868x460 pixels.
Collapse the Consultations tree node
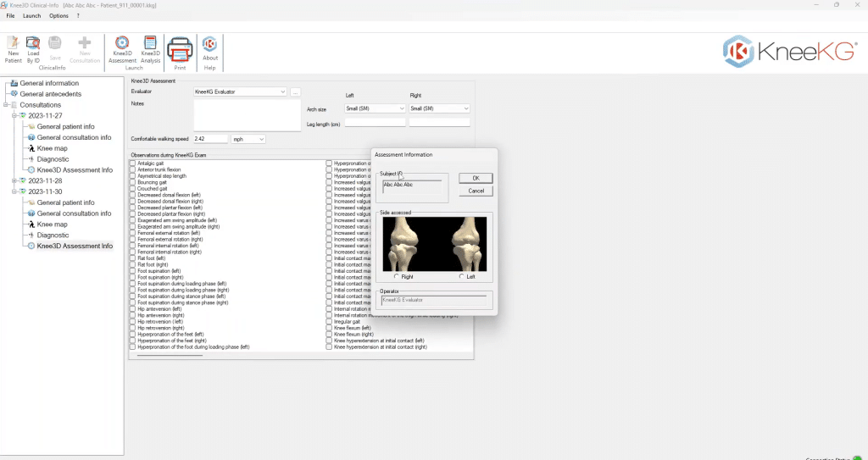coord(6,104)
